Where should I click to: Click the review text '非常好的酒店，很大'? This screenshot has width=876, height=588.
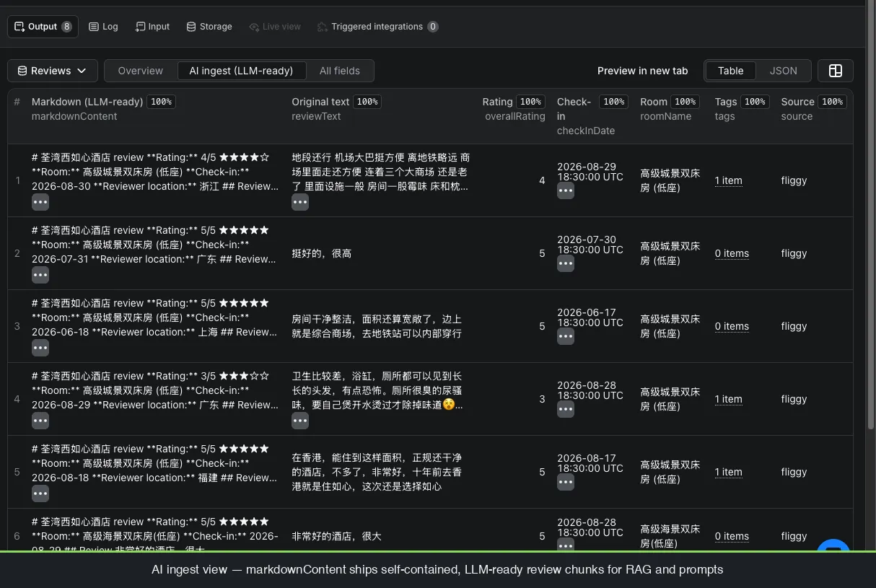336,536
